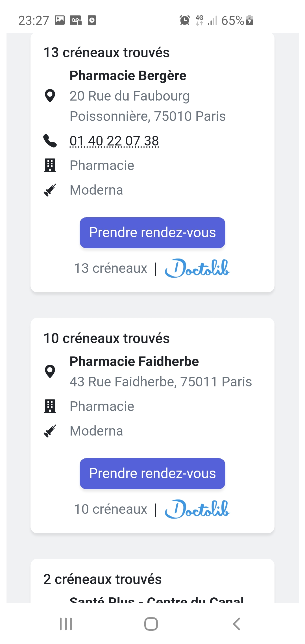Book appointment at Pharmacie Faidherbe

(152, 474)
